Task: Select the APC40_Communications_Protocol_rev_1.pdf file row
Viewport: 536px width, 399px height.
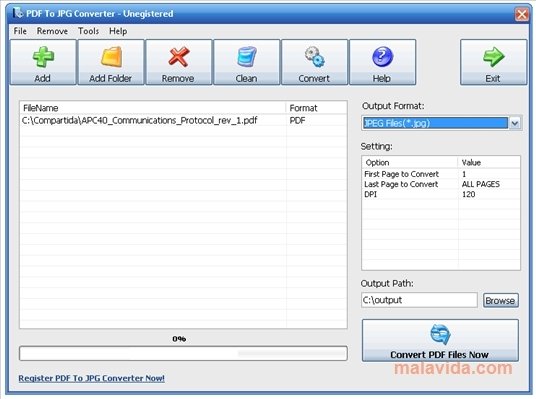Action: 183,120
